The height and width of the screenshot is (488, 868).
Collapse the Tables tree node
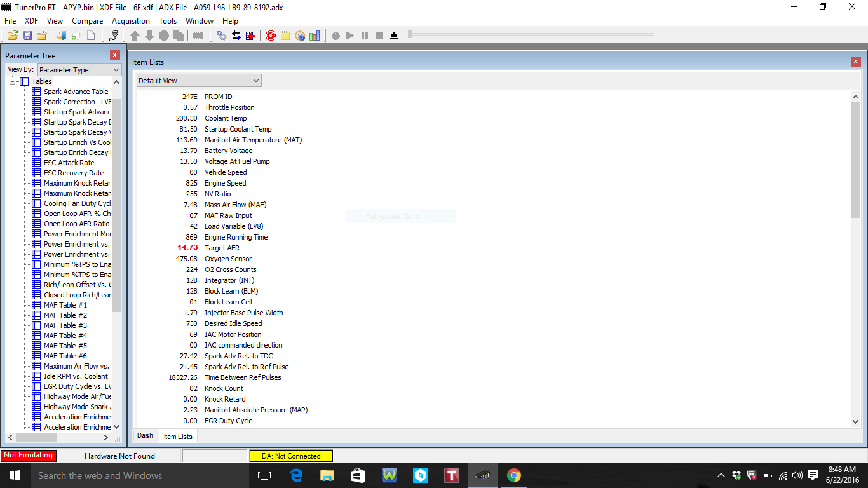point(13,81)
